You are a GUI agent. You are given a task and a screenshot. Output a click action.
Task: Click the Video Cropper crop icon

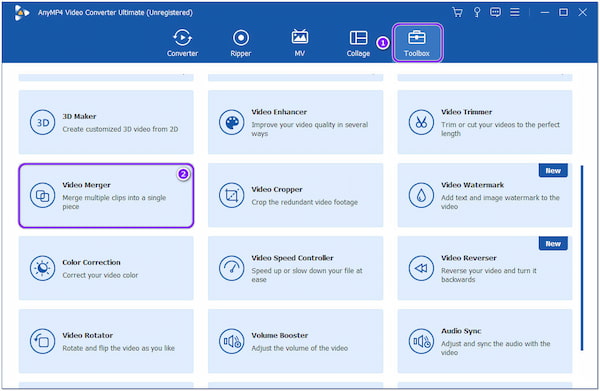(232, 196)
